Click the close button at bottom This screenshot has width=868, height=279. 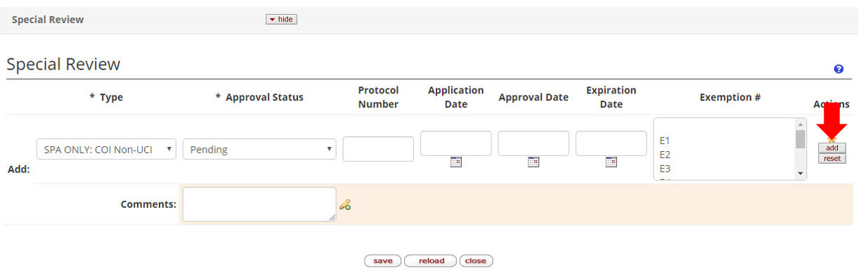point(476,261)
